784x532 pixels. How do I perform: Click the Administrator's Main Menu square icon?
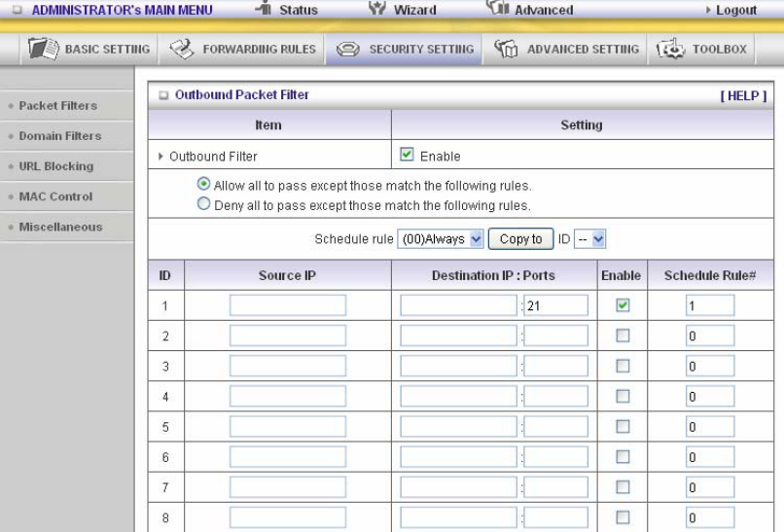click(x=17, y=10)
